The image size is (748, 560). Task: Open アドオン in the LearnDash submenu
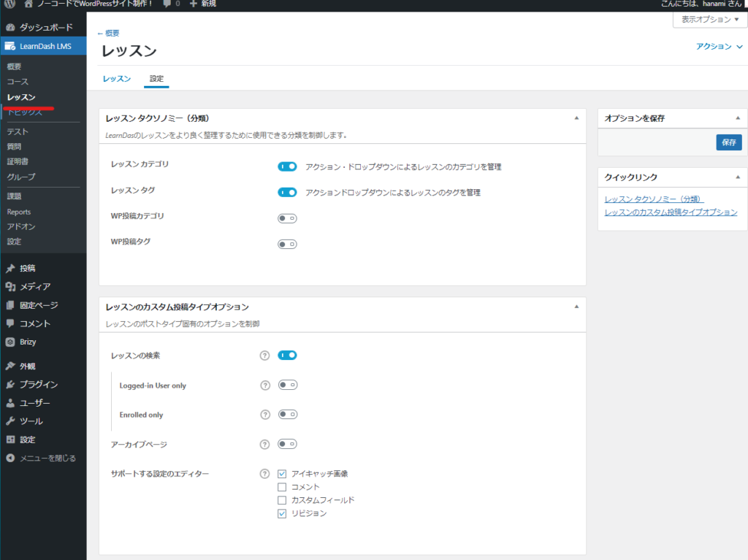(x=21, y=226)
